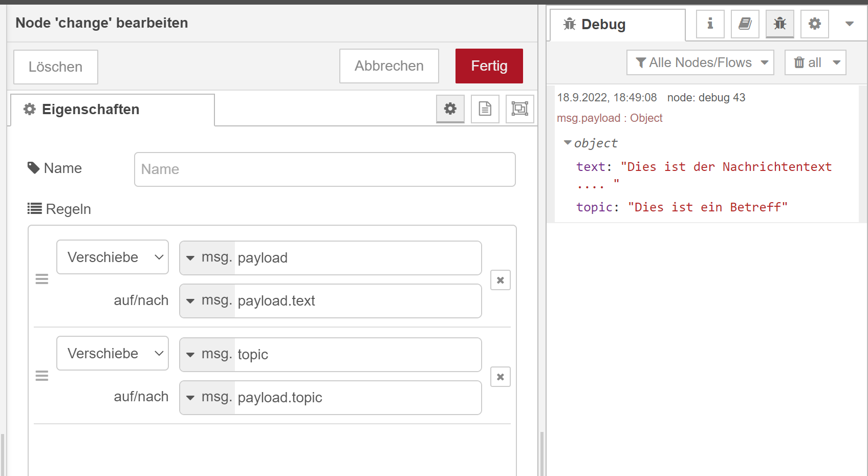
Task: Focus the Name input field
Action: click(x=325, y=169)
